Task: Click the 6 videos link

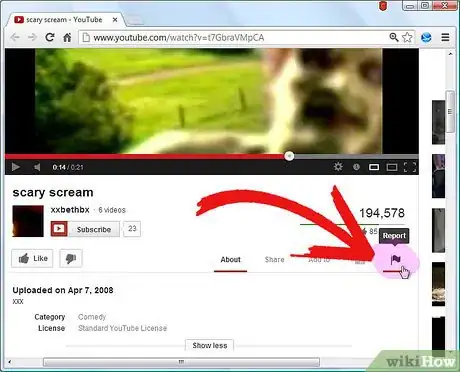Action: point(112,210)
